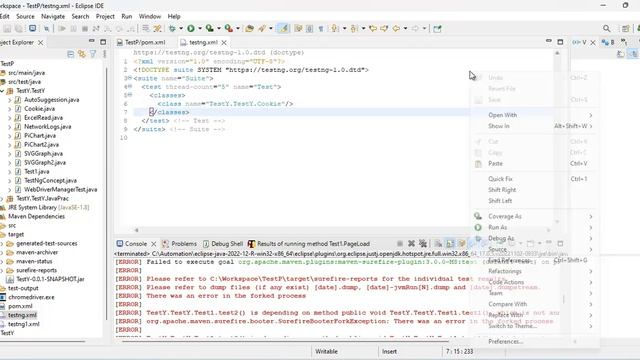Click the Pin Editor icon in toolbar

coord(437,29)
